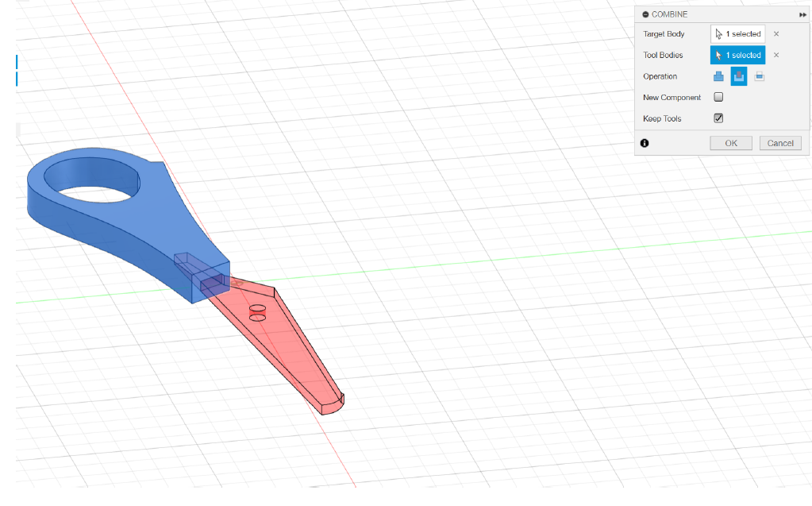Collapse the COMBINE header round minus icon
The image size is (812, 506).
(x=646, y=14)
